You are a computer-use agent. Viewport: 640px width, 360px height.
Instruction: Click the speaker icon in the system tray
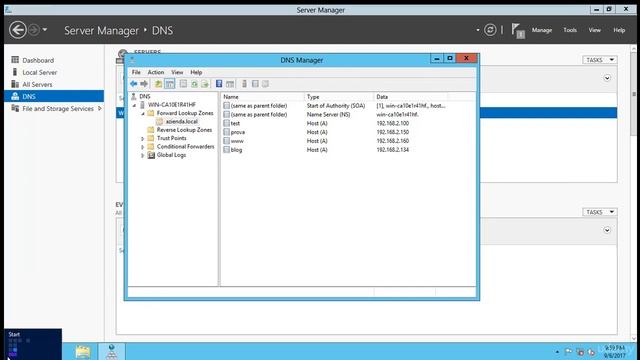[591, 351]
